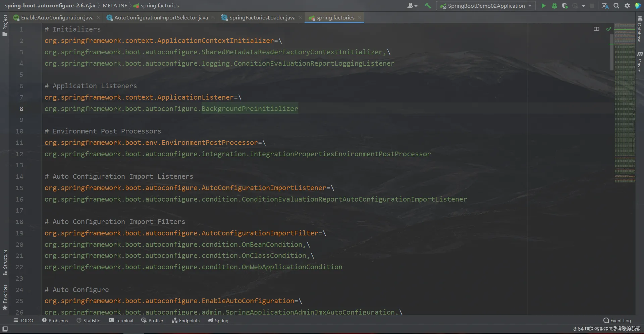Toggle Reader Mode book icon
The width and height of the screenshot is (644, 334).
pyautogui.click(x=596, y=29)
